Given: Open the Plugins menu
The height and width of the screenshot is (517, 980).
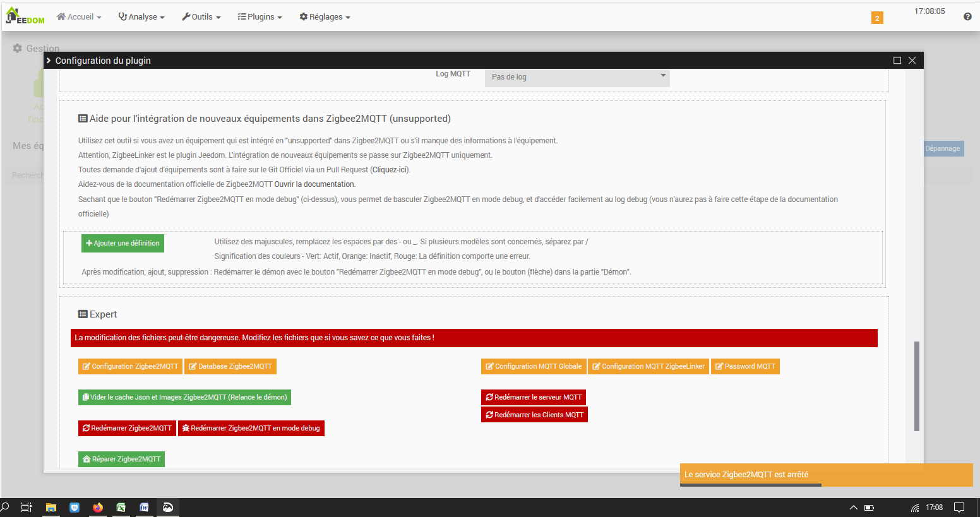Looking at the screenshot, I should coord(260,17).
